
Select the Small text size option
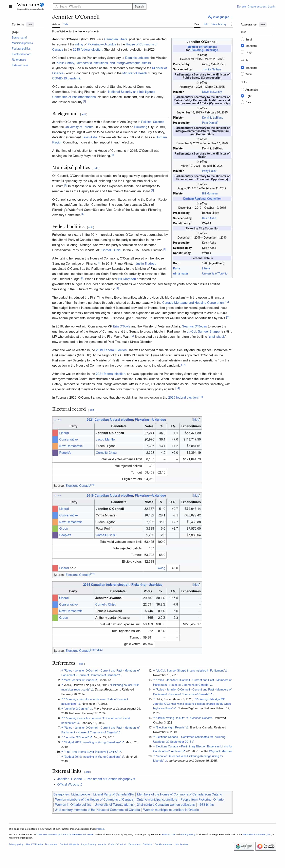[x=242, y=39]
